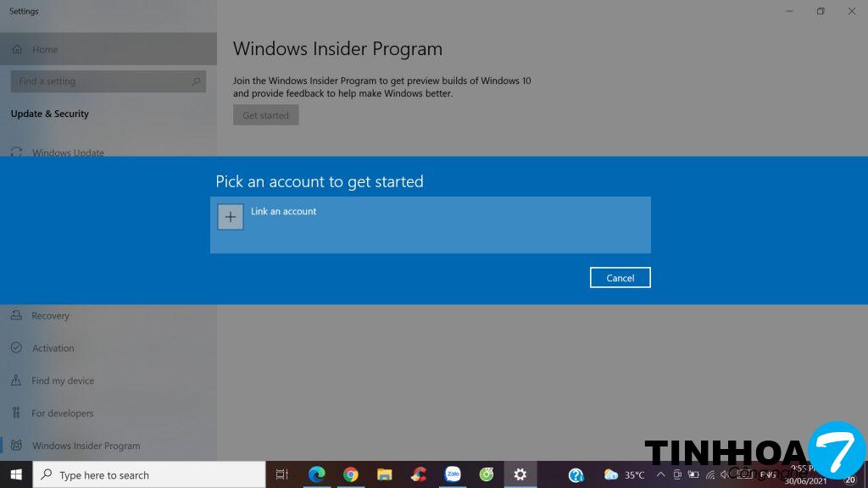Select Activation in the sidebar
This screenshot has height=488, width=868.
coord(53,348)
